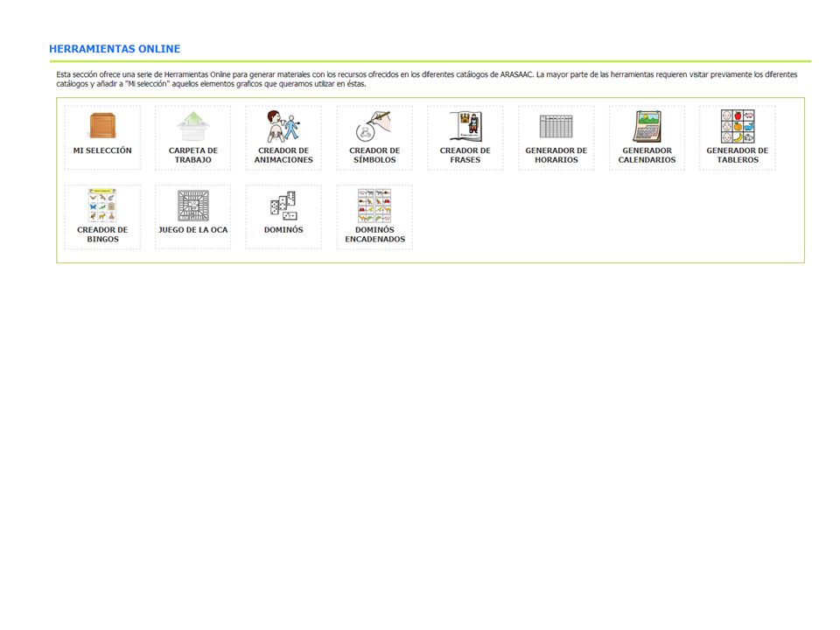Image resolution: width=840 pixels, height=630 pixels.
Task: Open the Juego de la Oca board icon
Action: [192, 206]
